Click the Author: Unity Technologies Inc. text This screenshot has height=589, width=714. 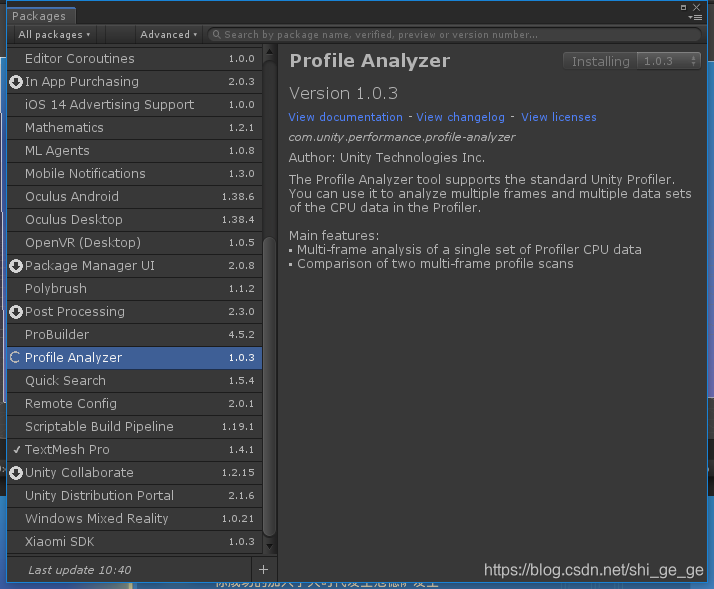coord(387,158)
